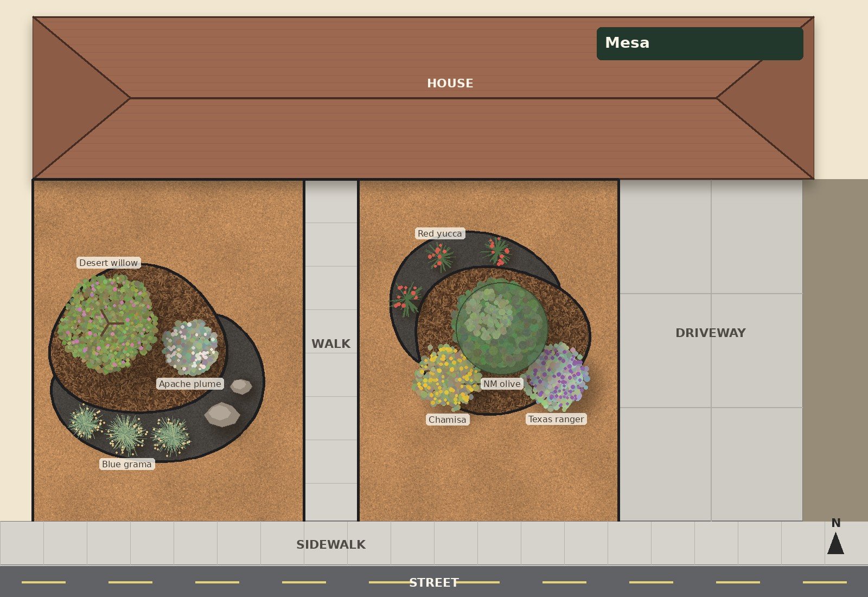Click the "Red yucca" label
The height and width of the screenshot is (597, 868).
pyautogui.click(x=440, y=233)
